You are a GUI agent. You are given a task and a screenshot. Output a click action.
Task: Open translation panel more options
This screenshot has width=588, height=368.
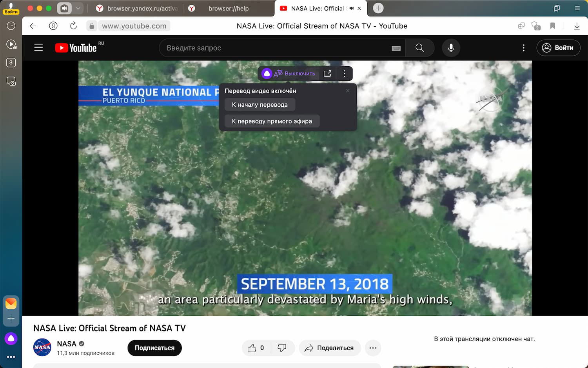[345, 73]
